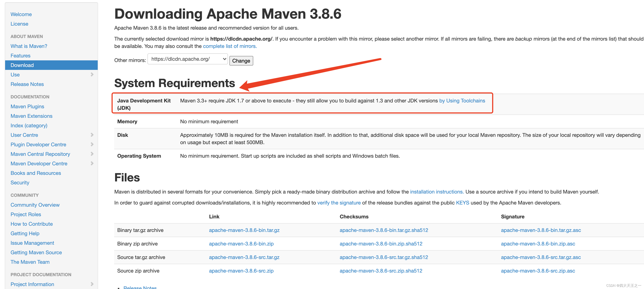Viewport: 644px width, 289px height.
Task: Expand the User Centre chevron arrow
Action: pos(92,135)
